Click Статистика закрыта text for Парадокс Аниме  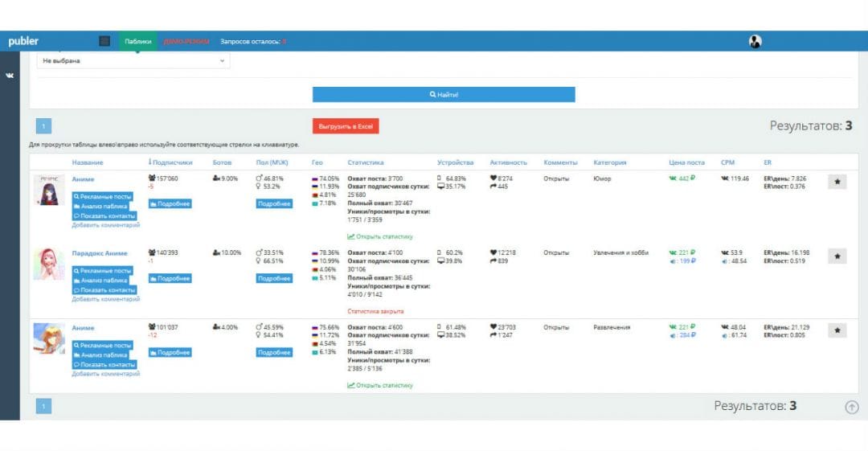click(x=375, y=311)
